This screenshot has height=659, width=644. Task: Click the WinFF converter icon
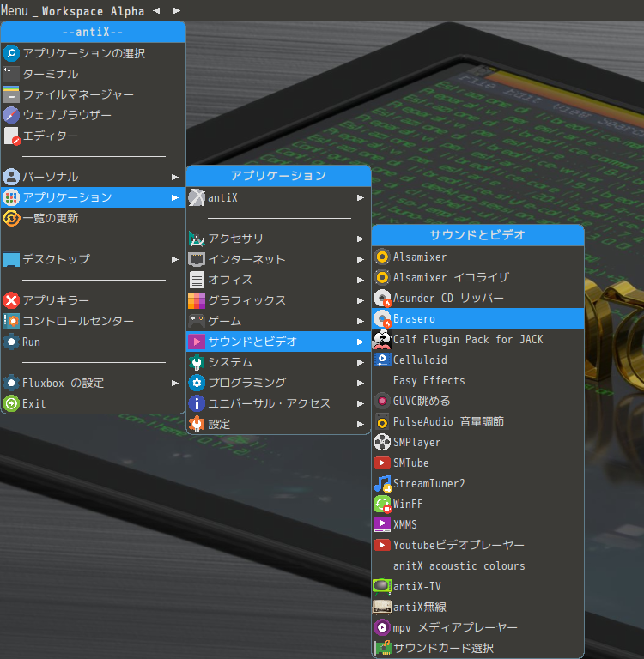coord(382,504)
